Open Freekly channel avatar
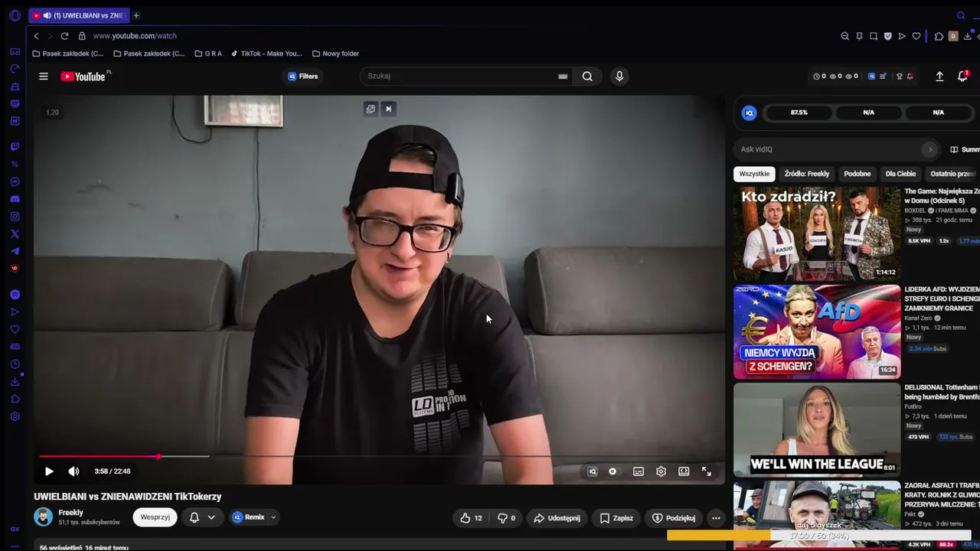The height and width of the screenshot is (551, 980). pos(44,517)
